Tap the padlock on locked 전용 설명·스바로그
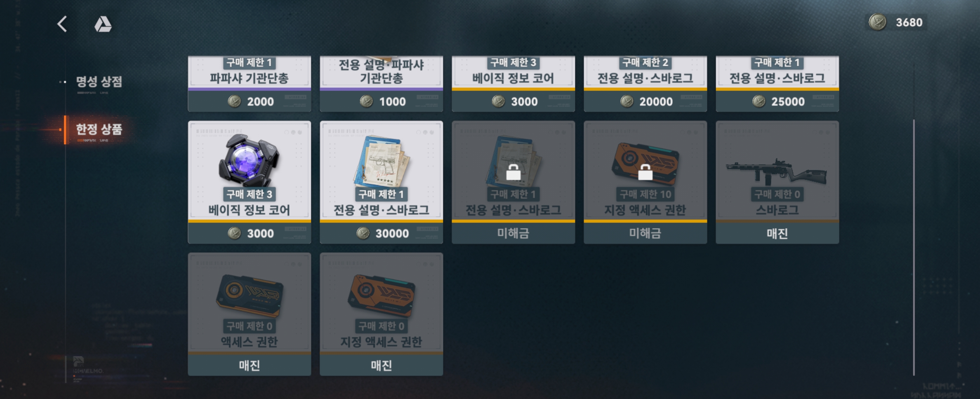This screenshot has width=980, height=399. click(513, 172)
